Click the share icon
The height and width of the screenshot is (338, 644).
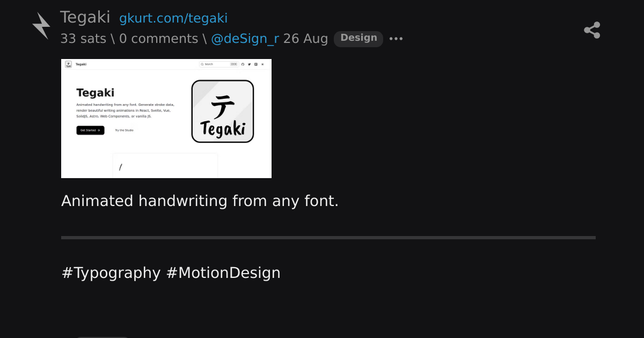pos(592,30)
